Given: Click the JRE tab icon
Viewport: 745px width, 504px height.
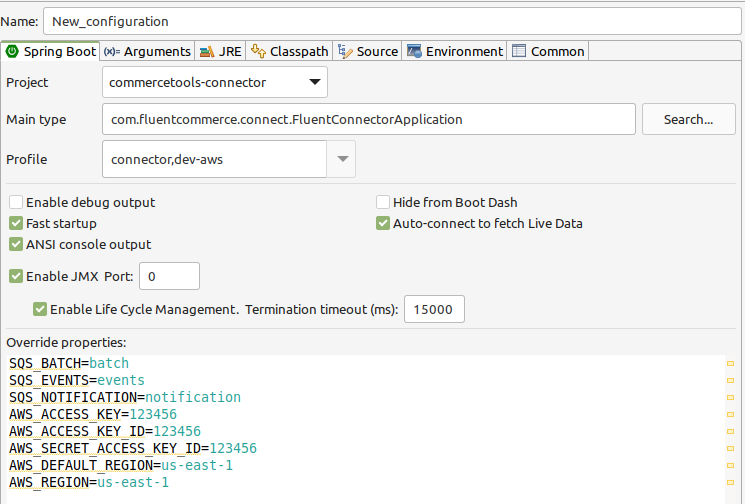Looking at the screenshot, I should [206, 51].
